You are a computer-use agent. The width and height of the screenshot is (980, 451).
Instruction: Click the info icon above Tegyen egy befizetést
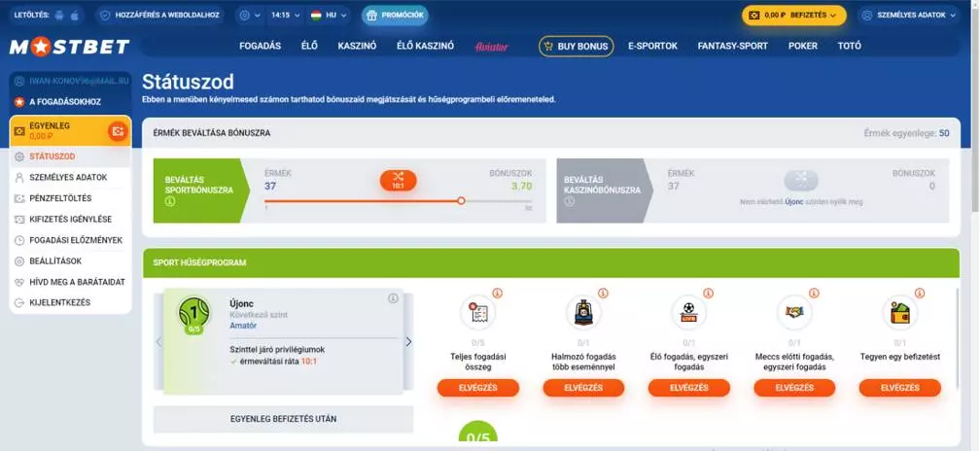pos(920,293)
